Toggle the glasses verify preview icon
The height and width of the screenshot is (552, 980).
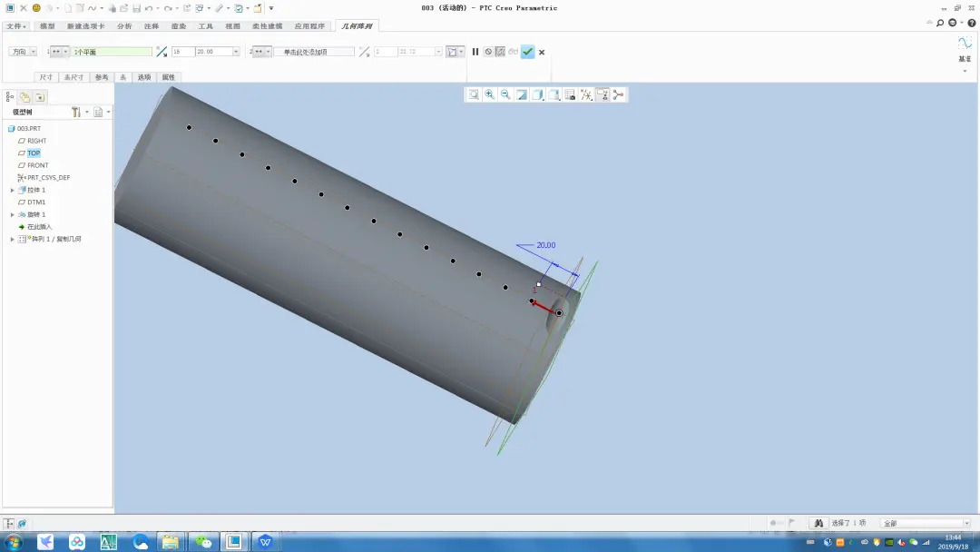(513, 52)
